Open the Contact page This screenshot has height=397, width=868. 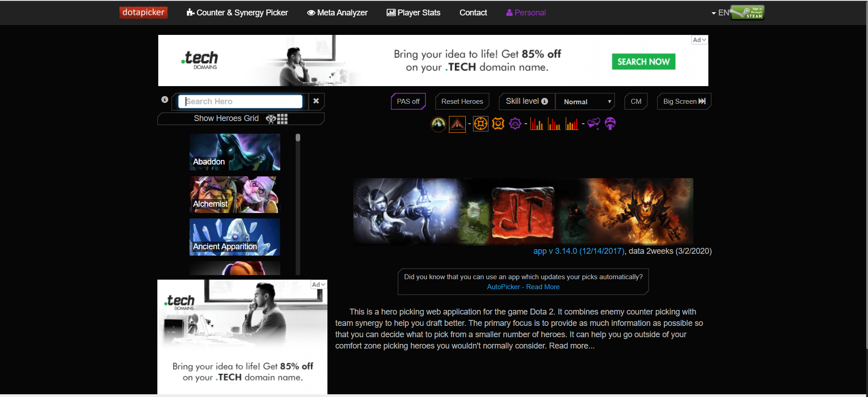pyautogui.click(x=473, y=13)
